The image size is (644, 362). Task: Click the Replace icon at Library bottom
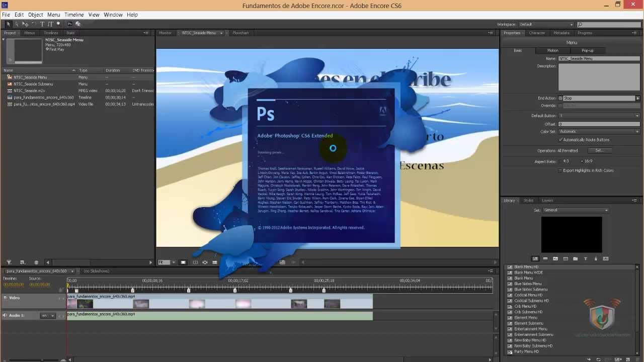click(x=599, y=359)
